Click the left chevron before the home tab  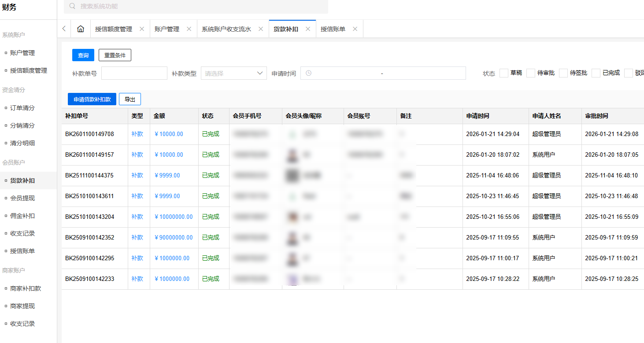pyautogui.click(x=63, y=28)
